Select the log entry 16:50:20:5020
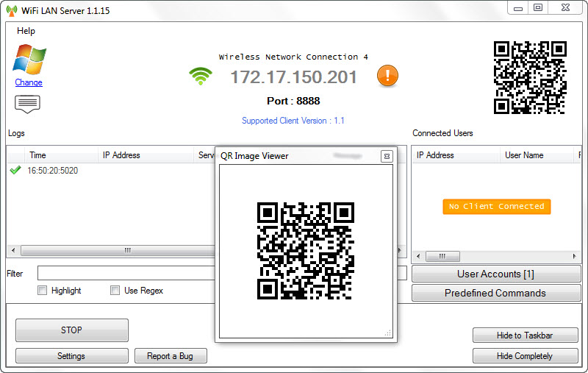588x373 pixels. [52, 171]
